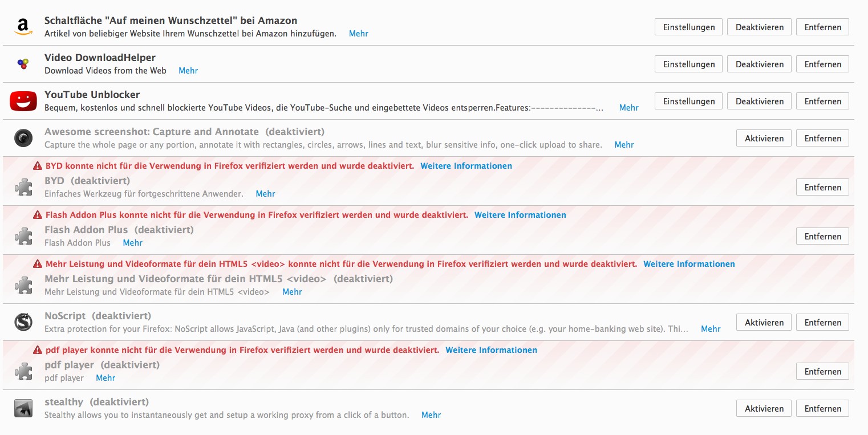Screen dimensions: 868x435
Task: Click the YouTube Unblocker red smiley icon
Action: [x=23, y=101]
